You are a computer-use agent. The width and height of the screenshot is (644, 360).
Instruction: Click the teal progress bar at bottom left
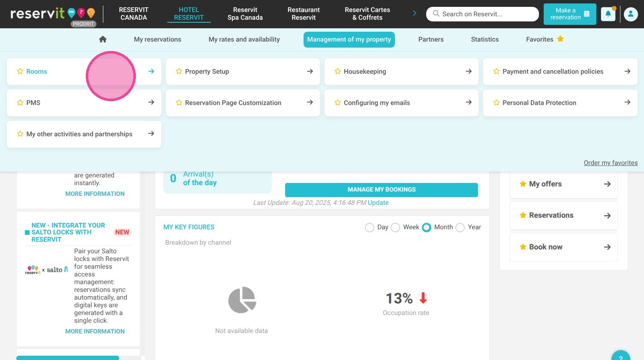pos(68,358)
